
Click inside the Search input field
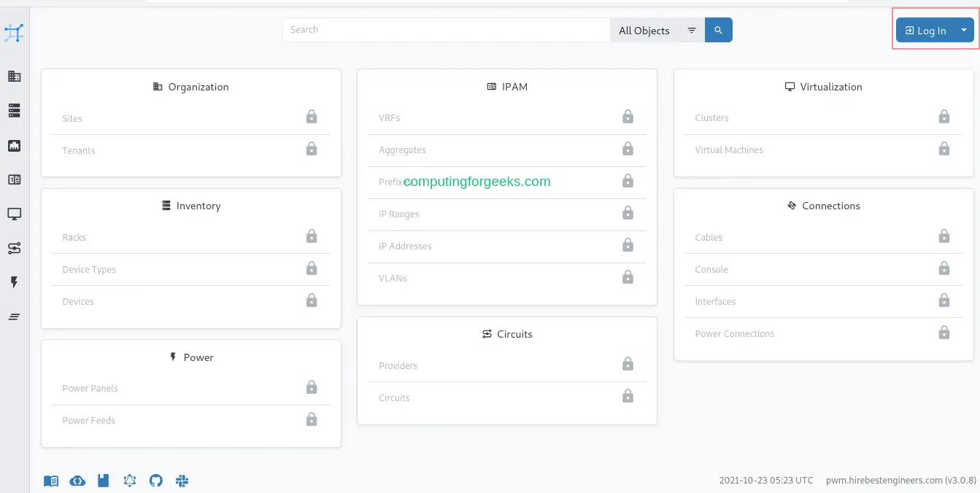[445, 30]
